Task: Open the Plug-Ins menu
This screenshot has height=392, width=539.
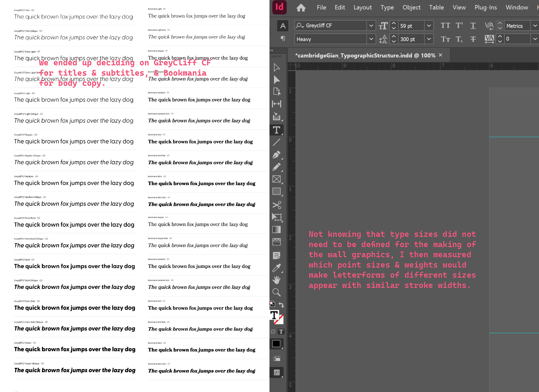Action: (486, 8)
